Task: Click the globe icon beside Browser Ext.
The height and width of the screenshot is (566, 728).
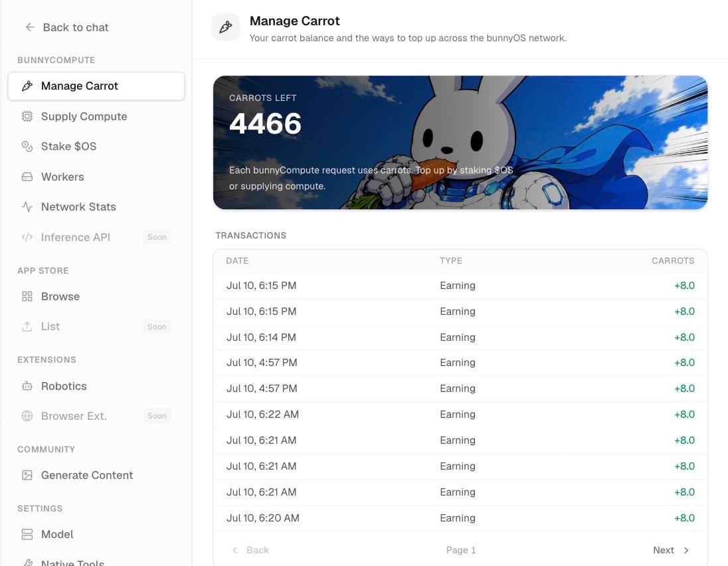Action: tap(27, 416)
